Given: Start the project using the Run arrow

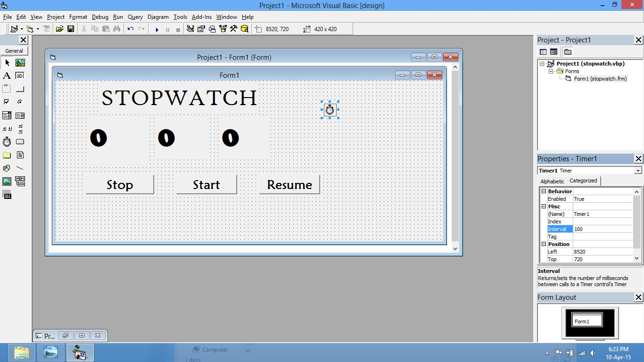Looking at the screenshot, I should 157,29.
